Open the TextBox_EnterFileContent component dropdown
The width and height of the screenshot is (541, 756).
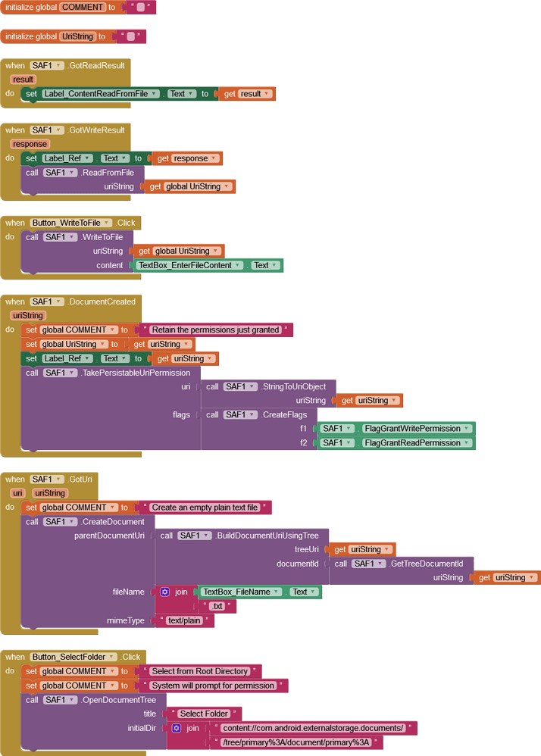[190, 265]
